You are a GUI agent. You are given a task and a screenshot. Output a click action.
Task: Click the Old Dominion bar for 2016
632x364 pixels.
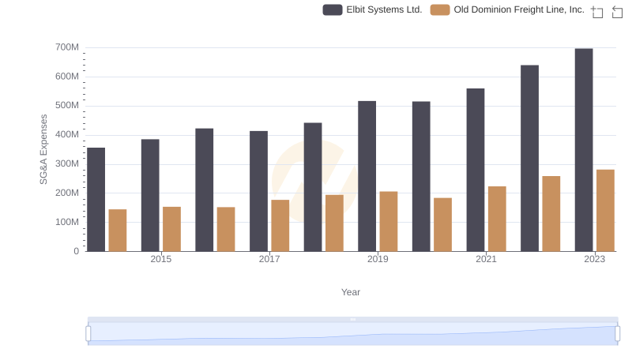[226, 230]
